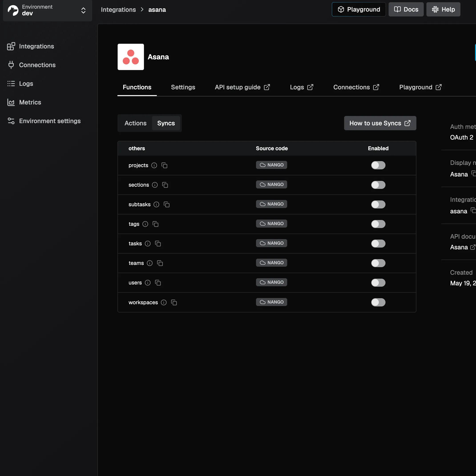Copy the sections sync name
This screenshot has width=476, height=476.
click(165, 185)
